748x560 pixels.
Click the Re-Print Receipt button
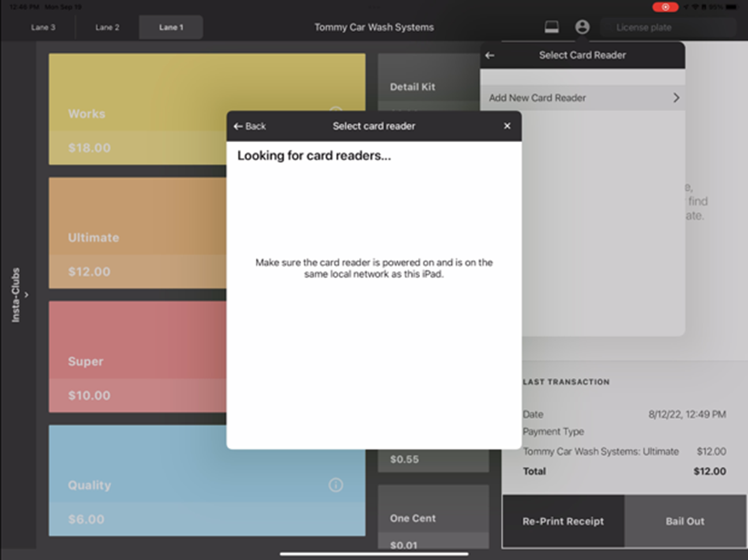click(x=563, y=521)
